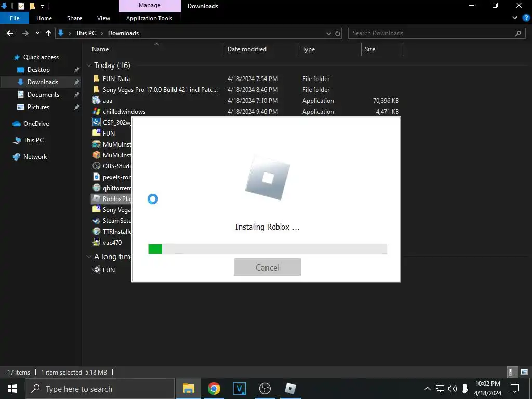Screen dimensions: 532x399
Task: Open recent locations dropdown arrow
Action: 37,33
